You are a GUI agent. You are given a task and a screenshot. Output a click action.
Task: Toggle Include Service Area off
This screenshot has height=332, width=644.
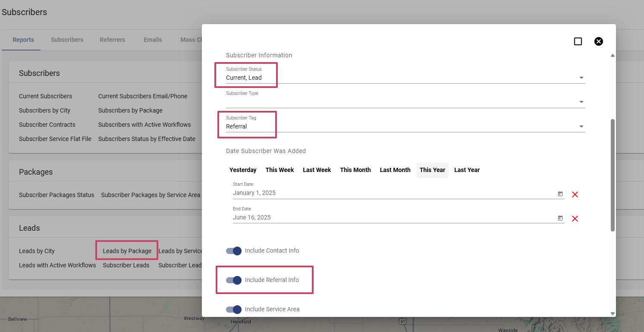234,310
